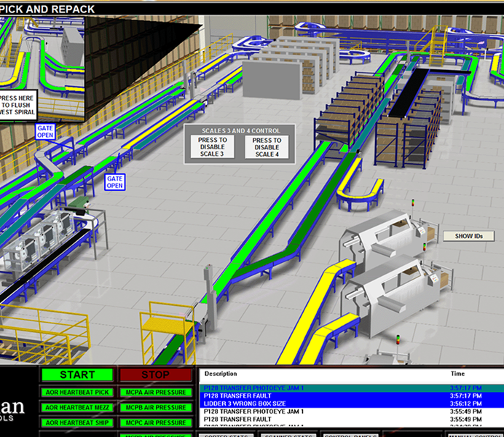Select the MCPB AIR PRESSURE indicator
Viewport: 504px width, 437px height.
pyautogui.click(x=156, y=407)
